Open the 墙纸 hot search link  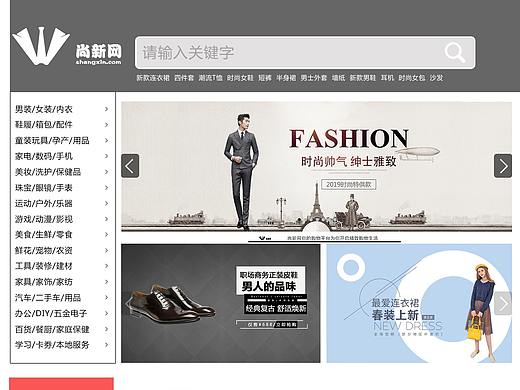[x=338, y=78]
